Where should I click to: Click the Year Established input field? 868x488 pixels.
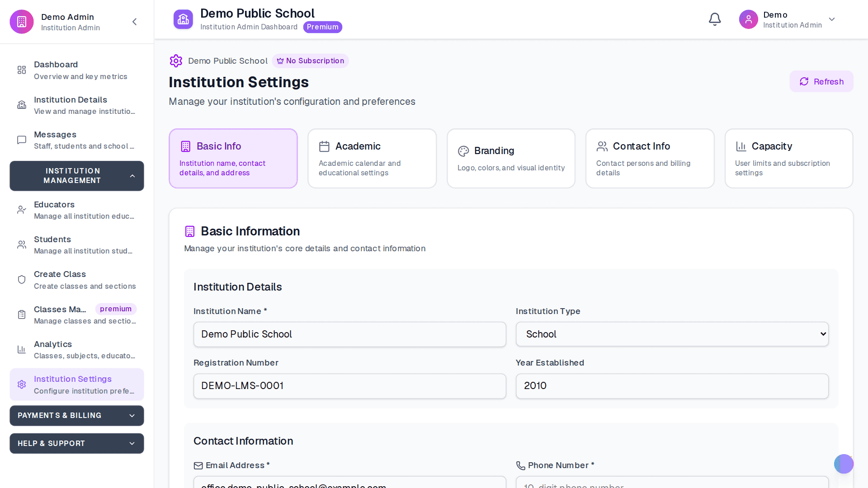pos(672,386)
